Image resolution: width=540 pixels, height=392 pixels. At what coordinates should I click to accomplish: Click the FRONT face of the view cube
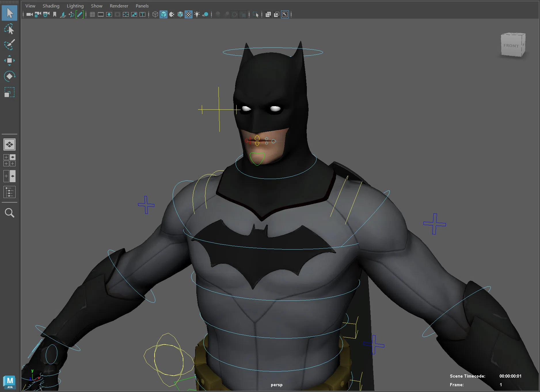tap(511, 46)
